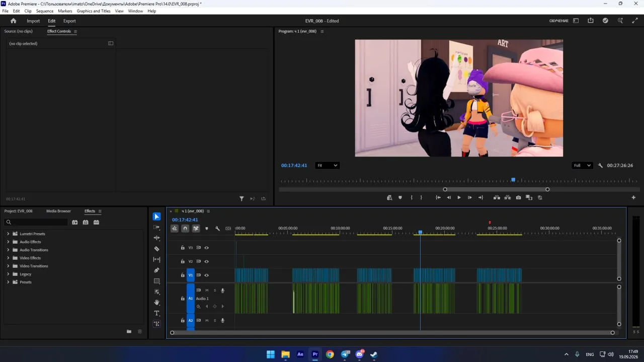The image size is (644, 362).
Task: Toggle insert sequences as nests button
Action: click(175, 229)
